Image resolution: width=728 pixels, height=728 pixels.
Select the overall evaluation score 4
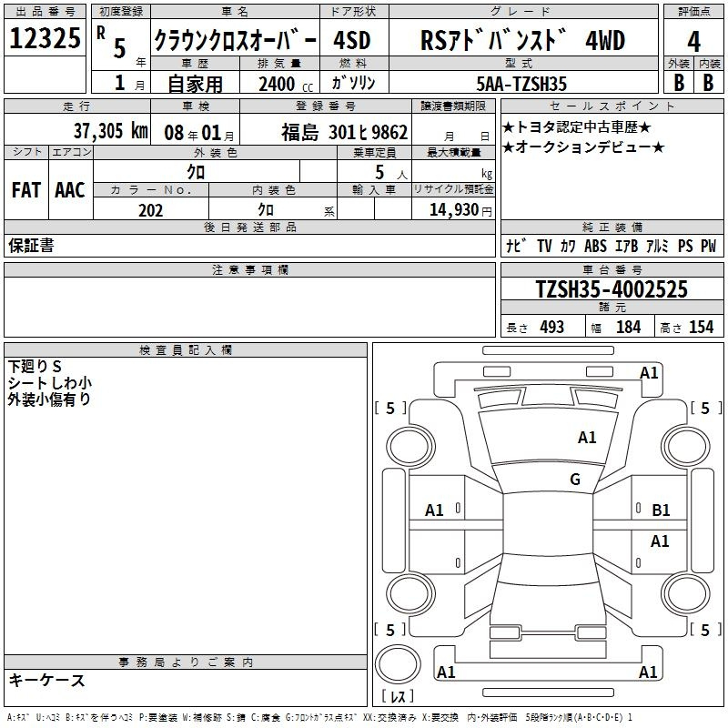coord(693,42)
